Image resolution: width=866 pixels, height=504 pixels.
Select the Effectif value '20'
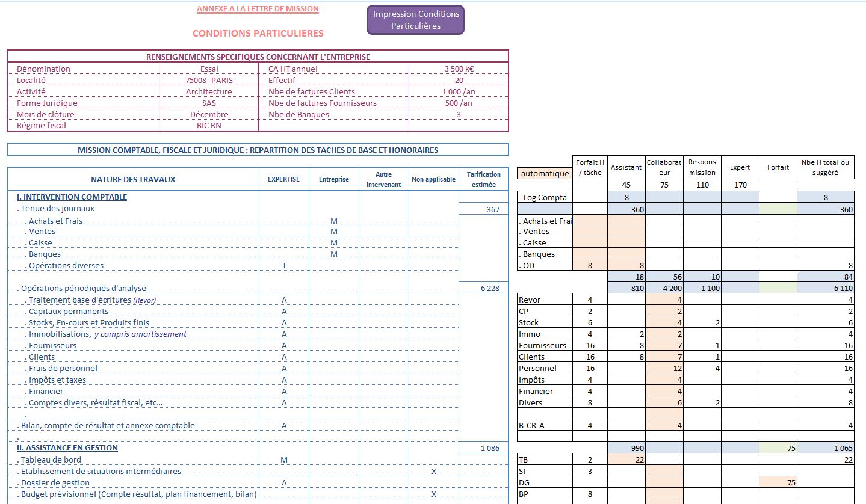(x=459, y=80)
